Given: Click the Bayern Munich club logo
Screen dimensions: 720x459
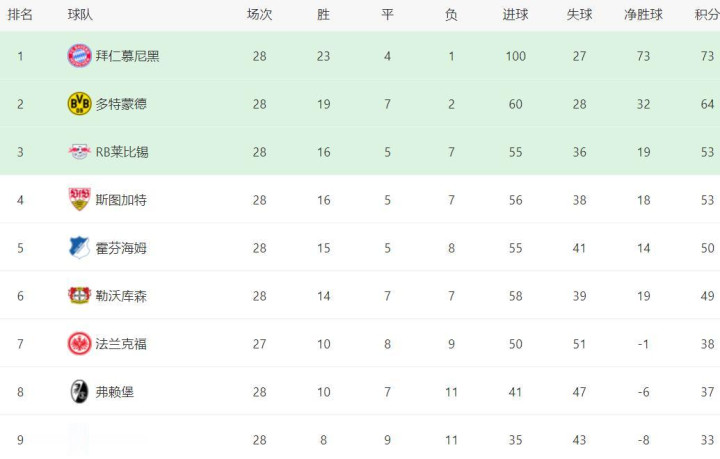Looking at the screenshot, I should [79, 56].
